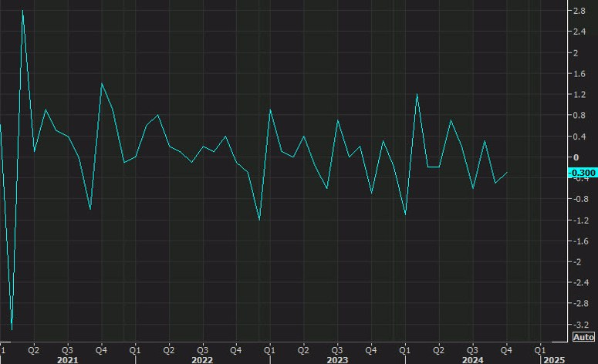Viewport: 598px width, 364px height.
Task: Click the 2021 year label
Action: pyautogui.click(x=67, y=360)
